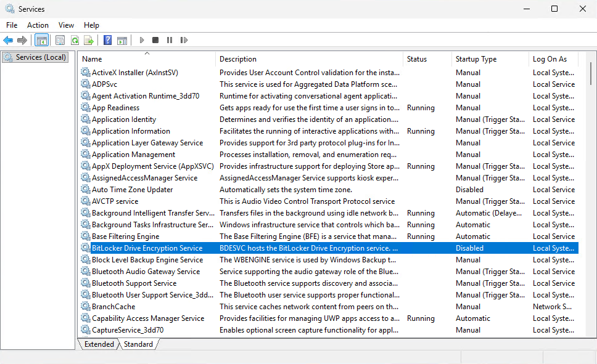Click the Stop Service square icon
Screen dimensions: 597x364
coord(155,40)
